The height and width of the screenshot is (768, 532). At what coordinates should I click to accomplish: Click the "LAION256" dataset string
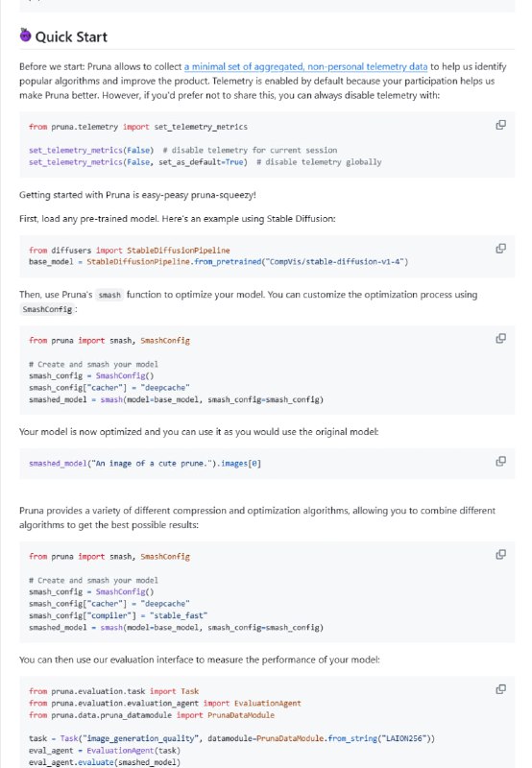tap(402, 738)
